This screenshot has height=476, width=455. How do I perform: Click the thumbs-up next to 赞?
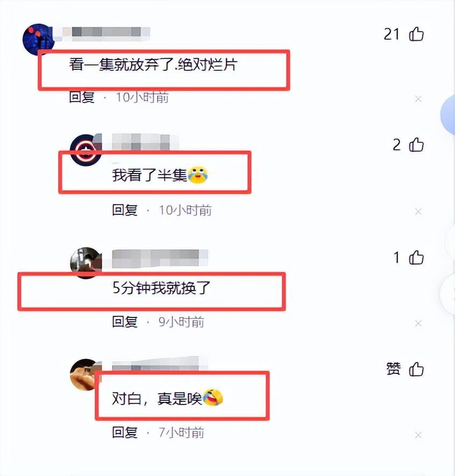pyautogui.click(x=416, y=370)
